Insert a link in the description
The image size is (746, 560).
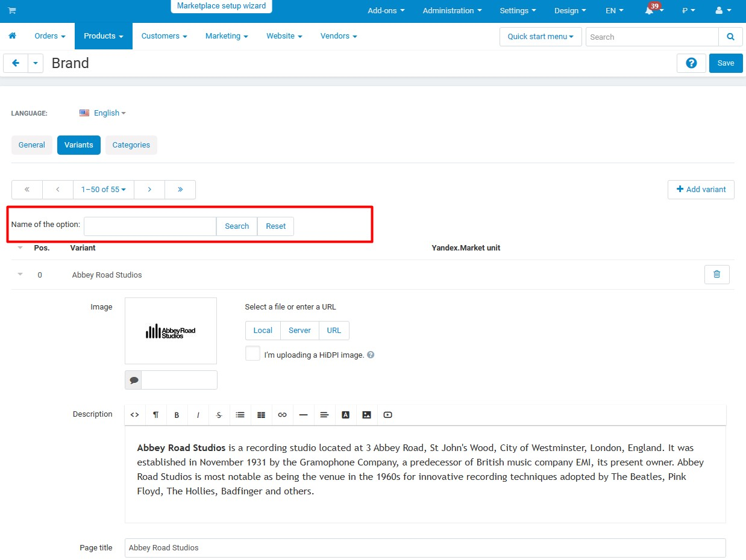[282, 415]
